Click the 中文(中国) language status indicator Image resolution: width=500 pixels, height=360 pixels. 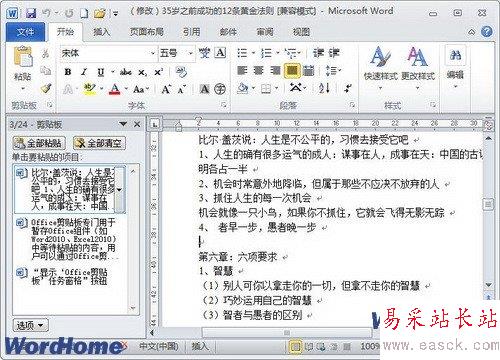(159, 347)
